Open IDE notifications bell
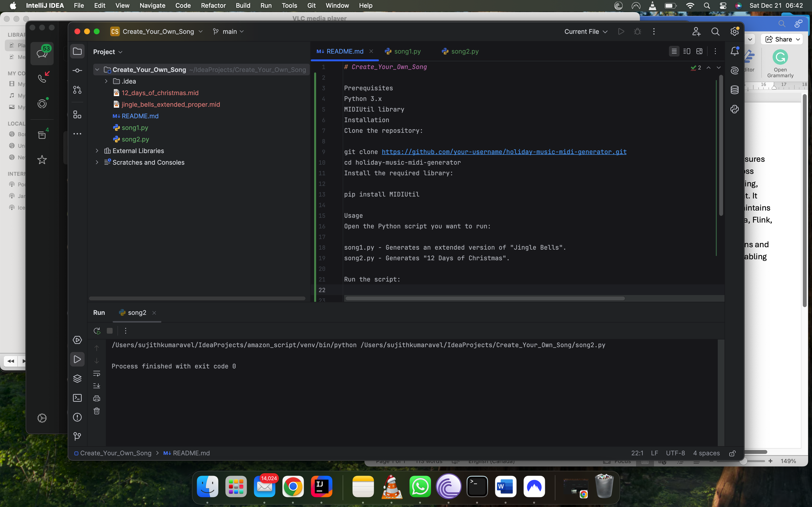 pyautogui.click(x=734, y=51)
